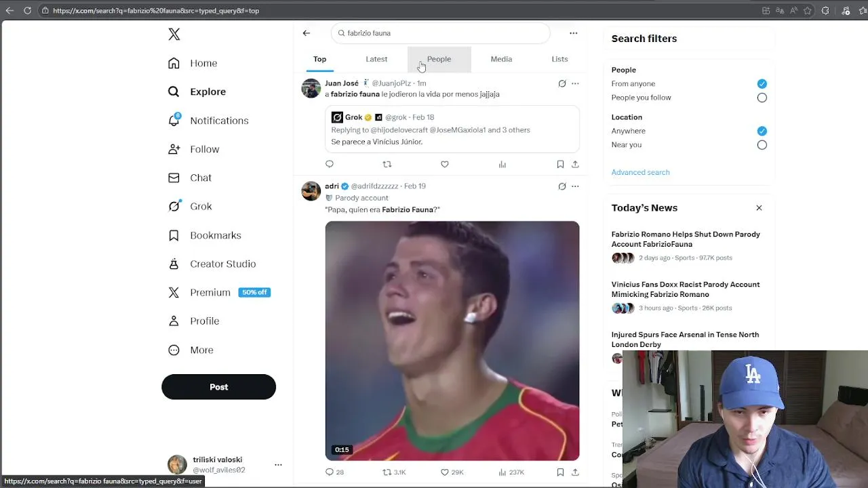Play the Cristiano Ronaldo crying video

coord(452,341)
